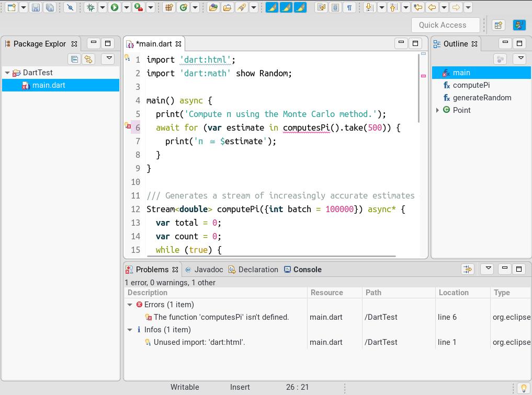Image resolution: width=532 pixels, height=395 pixels.
Task: Collapse the Errors (1 item) group
Action: click(x=130, y=305)
